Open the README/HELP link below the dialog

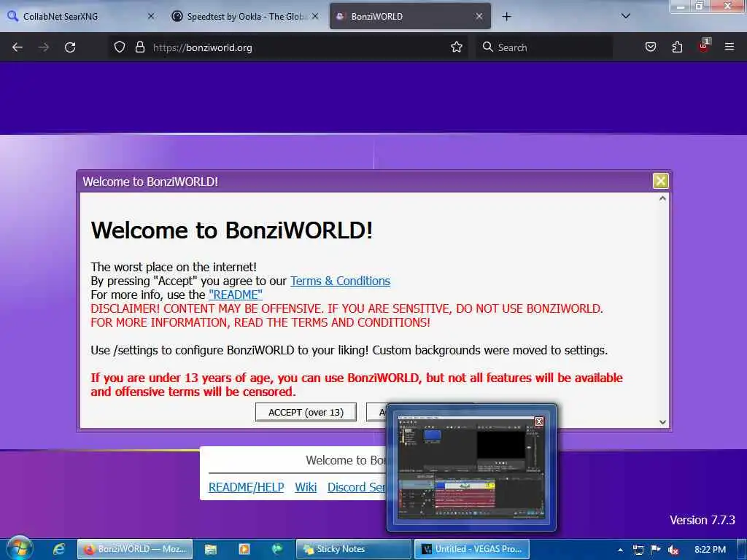point(247,487)
